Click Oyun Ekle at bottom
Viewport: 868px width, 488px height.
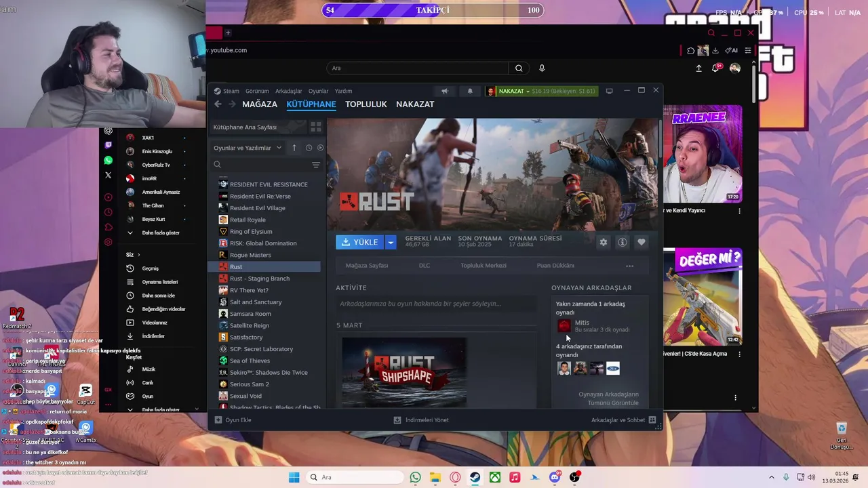(x=233, y=420)
